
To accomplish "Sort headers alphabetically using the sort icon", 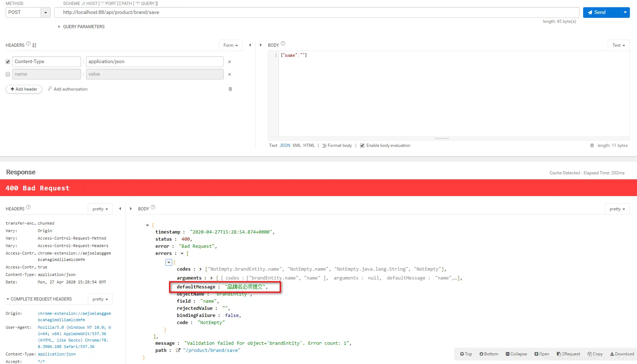I will point(34,45).
